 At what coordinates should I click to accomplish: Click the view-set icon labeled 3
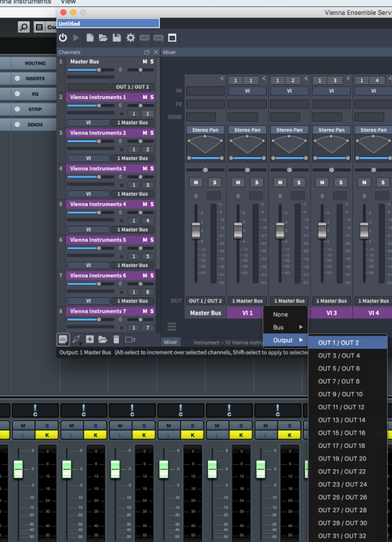tap(130, 340)
